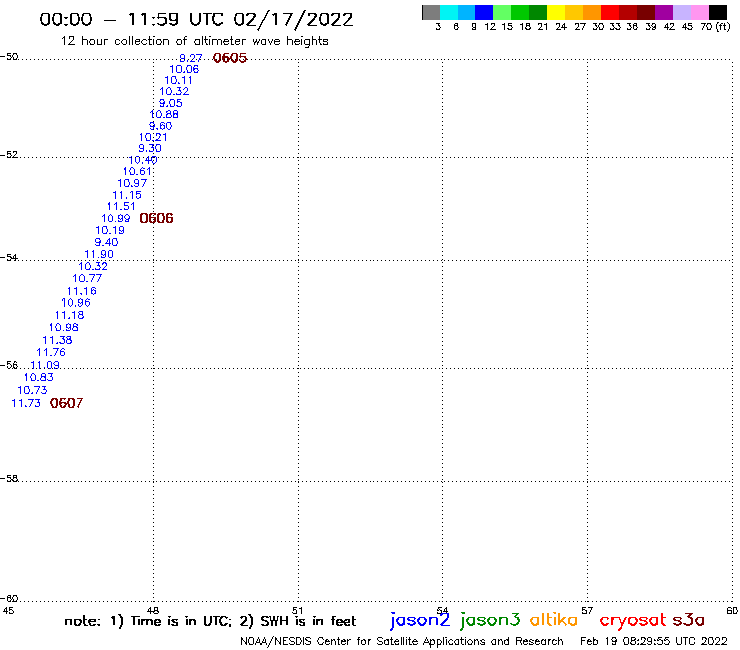Click the wave height value '11.09'
This screenshot has height=650, width=740.
[45, 365]
